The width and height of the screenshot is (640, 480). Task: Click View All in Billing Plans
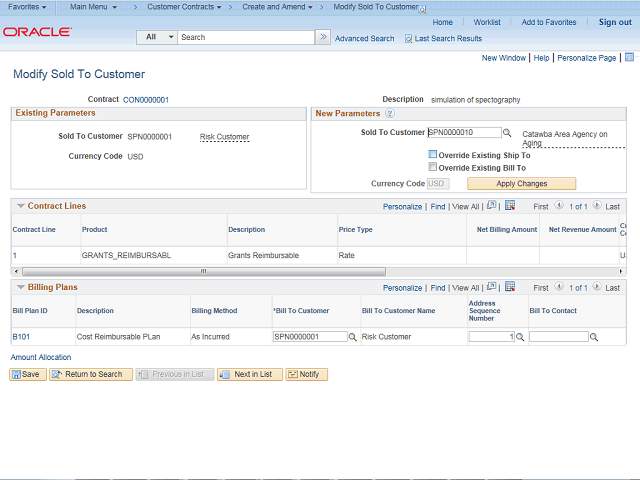[465, 288]
